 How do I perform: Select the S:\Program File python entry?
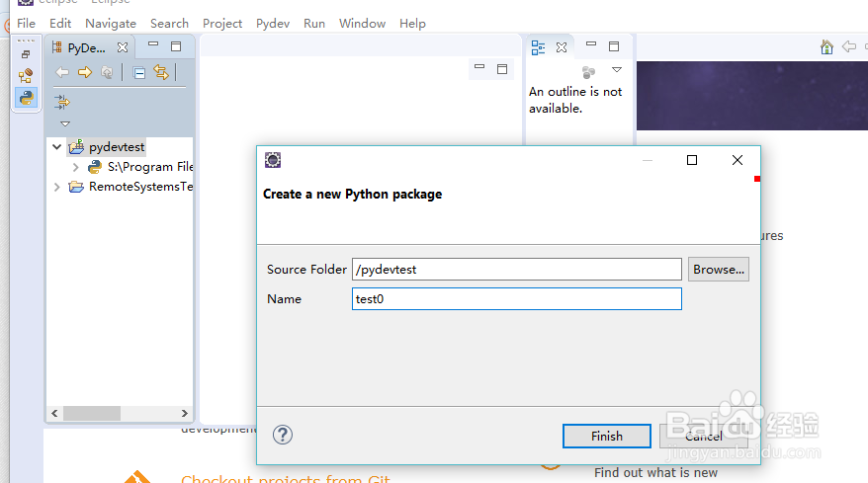(149, 167)
